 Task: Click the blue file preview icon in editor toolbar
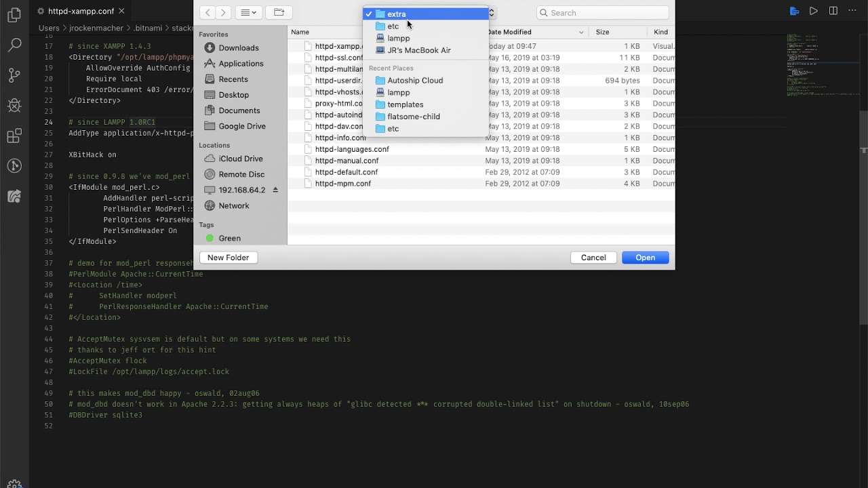794,11
